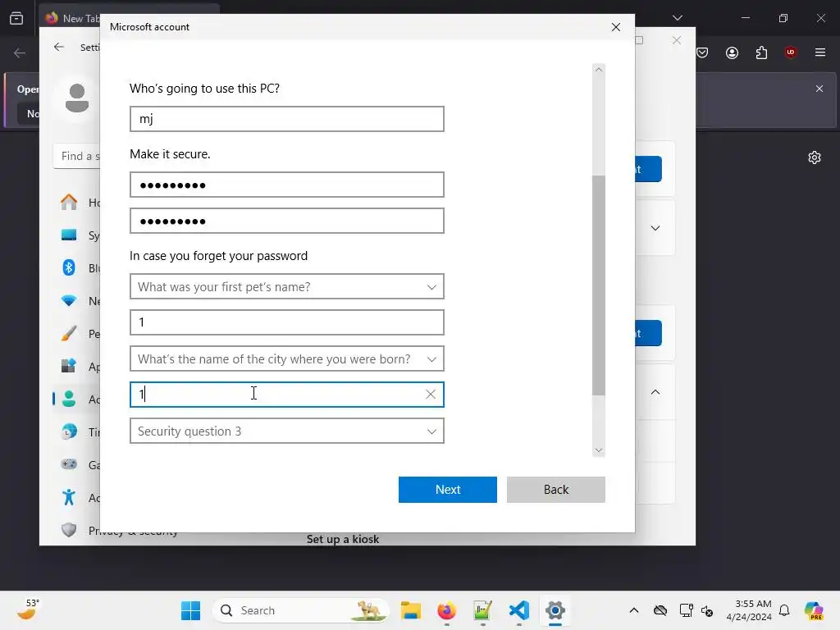
Task: Open Firefox tab overview icon
Action: coord(16,18)
